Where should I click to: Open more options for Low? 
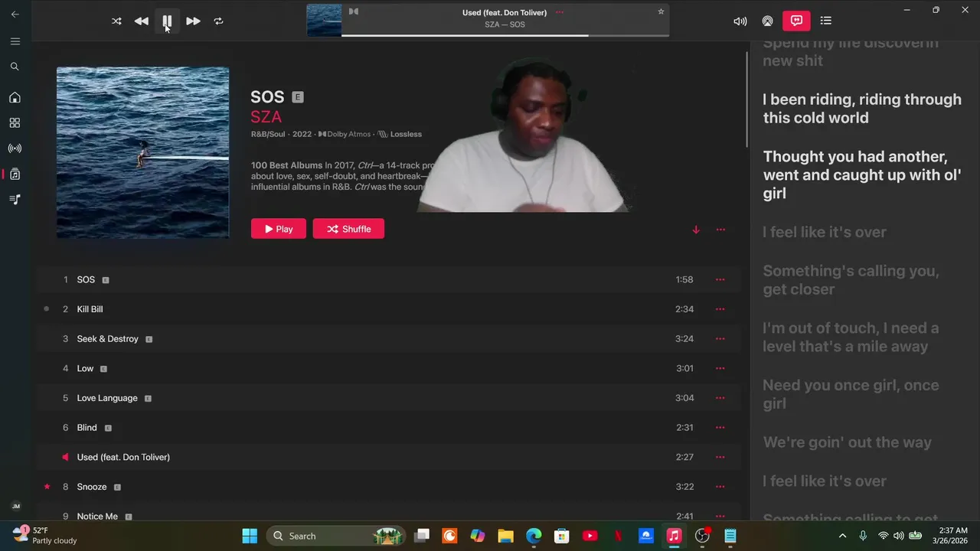point(720,368)
